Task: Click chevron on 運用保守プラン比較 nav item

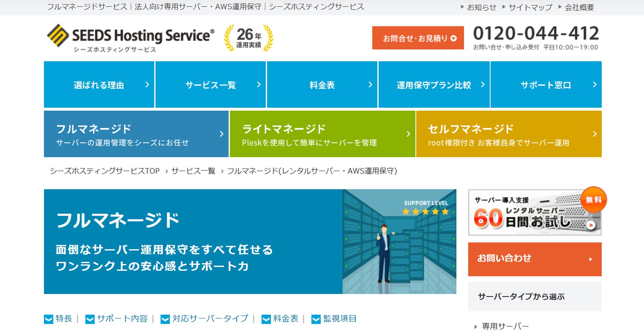Action: click(x=483, y=84)
